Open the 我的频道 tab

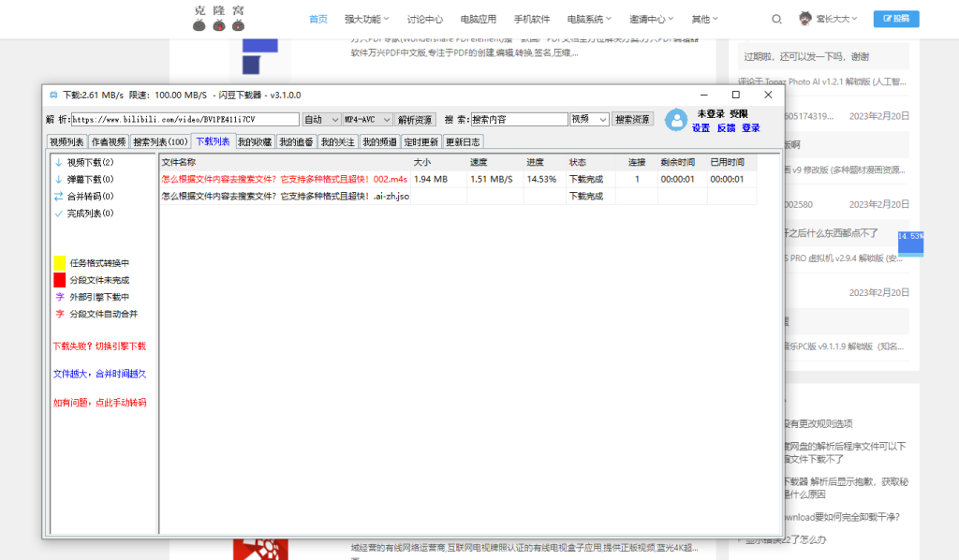(x=379, y=141)
